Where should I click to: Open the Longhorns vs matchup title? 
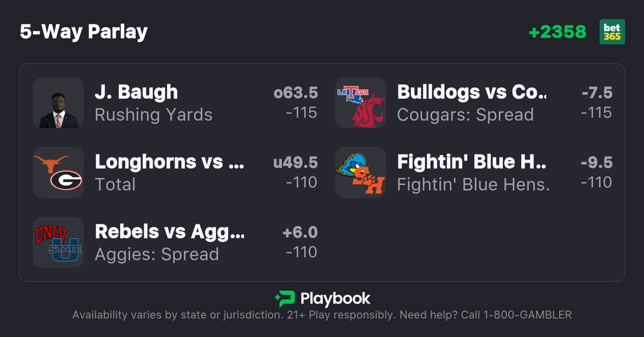[x=170, y=162]
